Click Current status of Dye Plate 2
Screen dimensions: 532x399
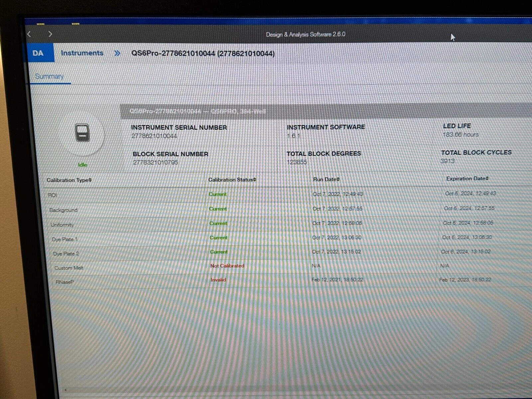click(219, 252)
